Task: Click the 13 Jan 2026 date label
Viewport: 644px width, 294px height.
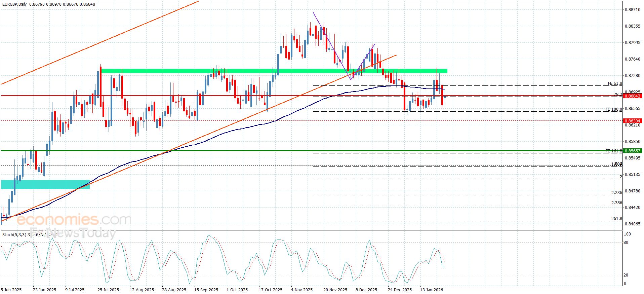Action: coord(431,290)
